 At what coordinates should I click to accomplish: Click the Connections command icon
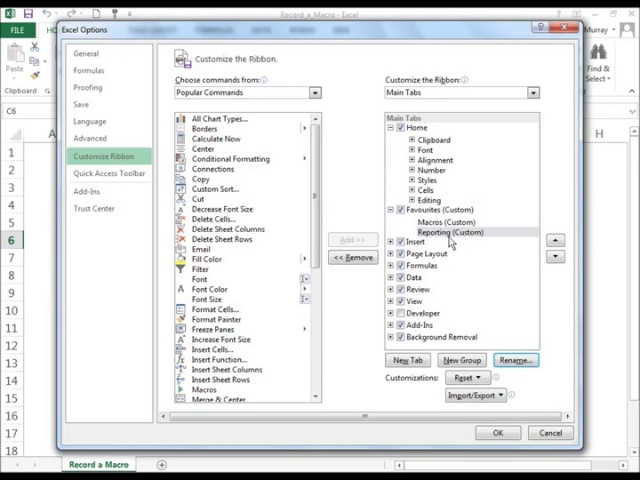[x=180, y=169]
